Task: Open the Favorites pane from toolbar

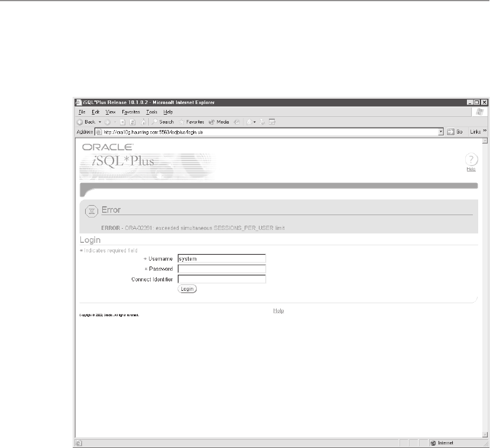Action: [192, 122]
